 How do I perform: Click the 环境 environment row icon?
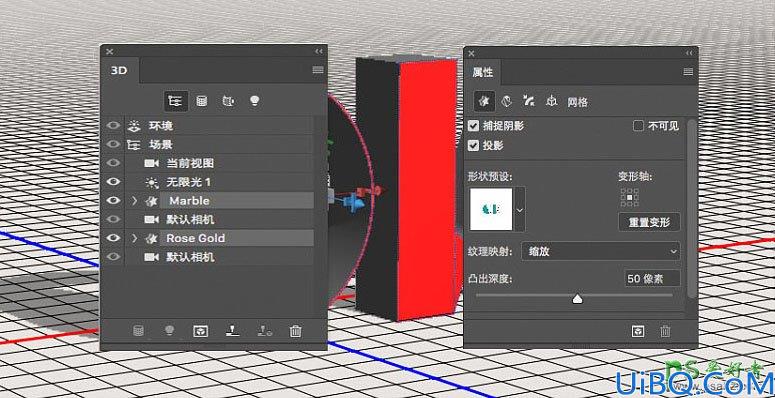tap(133, 126)
